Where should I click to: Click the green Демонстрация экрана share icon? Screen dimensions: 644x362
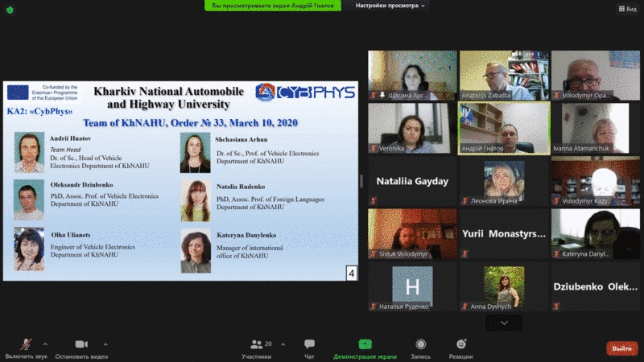365,344
